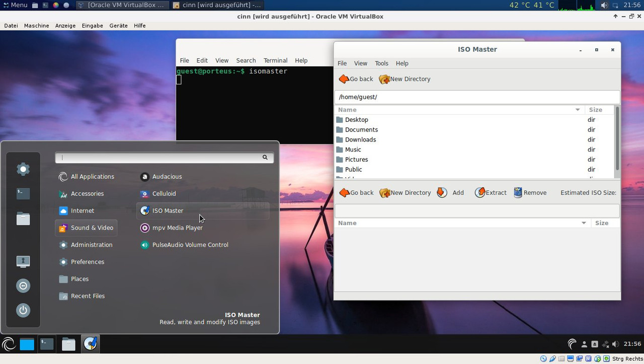Open file manager favorite in menu sidebar

coord(23,219)
